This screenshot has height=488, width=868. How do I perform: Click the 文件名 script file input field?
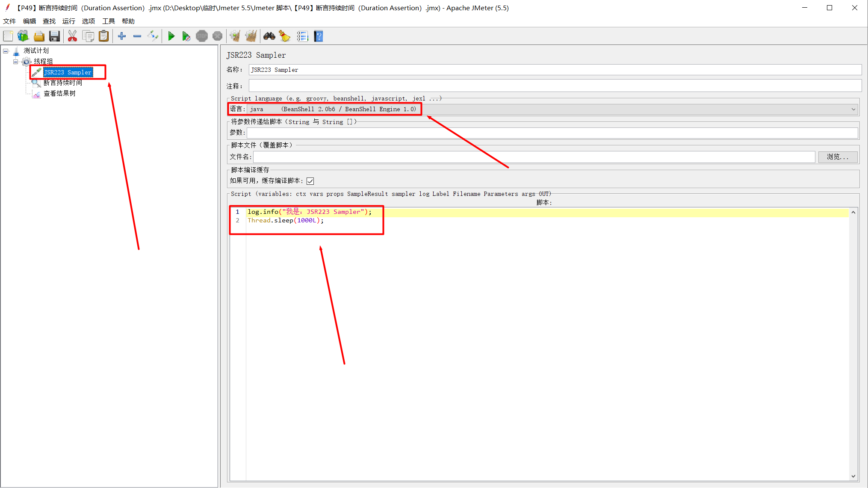[534, 157]
